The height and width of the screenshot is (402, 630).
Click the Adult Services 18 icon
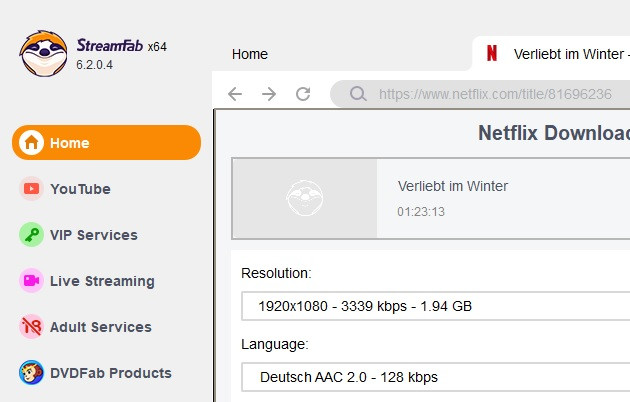[x=32, y=327]
